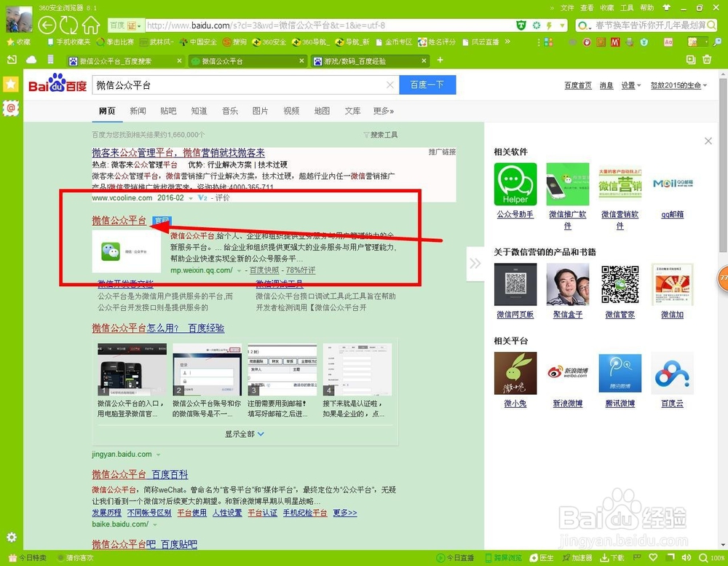Switch to the 地图 search category
Viewport: 728px width, 566px height.
[322, 111]
